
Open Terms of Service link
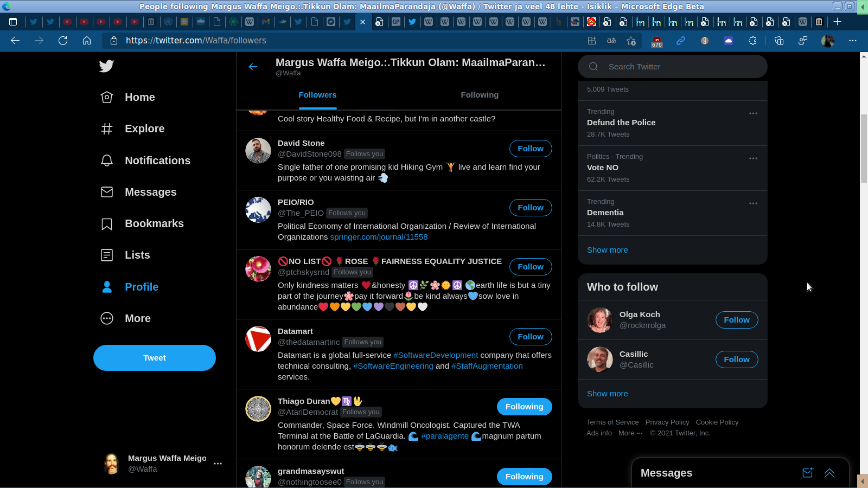(x=612, y=422)
